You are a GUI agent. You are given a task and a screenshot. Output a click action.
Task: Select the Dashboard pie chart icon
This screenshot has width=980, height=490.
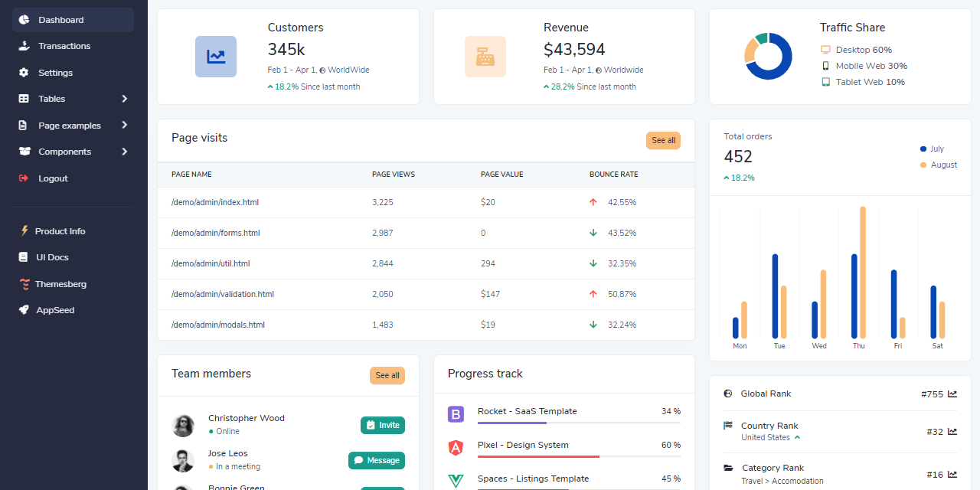pyautogui.click(x=24, y=19)
